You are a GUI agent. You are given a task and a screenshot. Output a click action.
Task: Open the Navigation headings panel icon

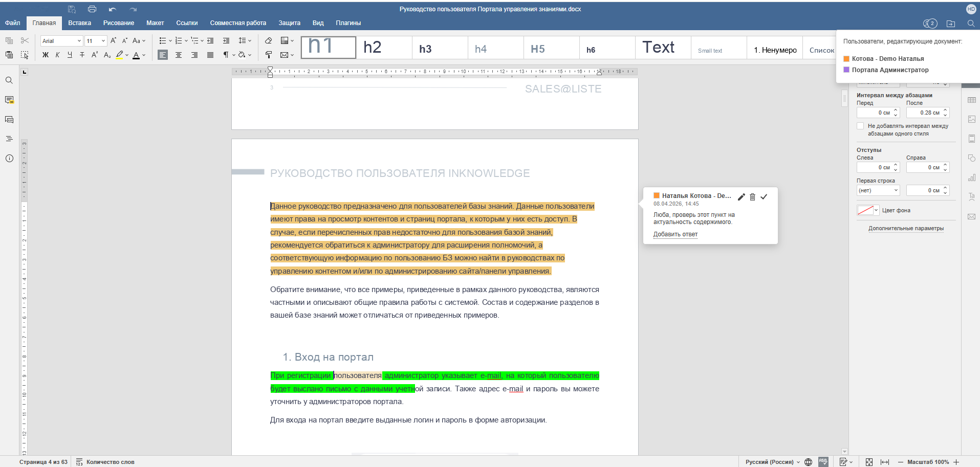[x=9, y=139]
